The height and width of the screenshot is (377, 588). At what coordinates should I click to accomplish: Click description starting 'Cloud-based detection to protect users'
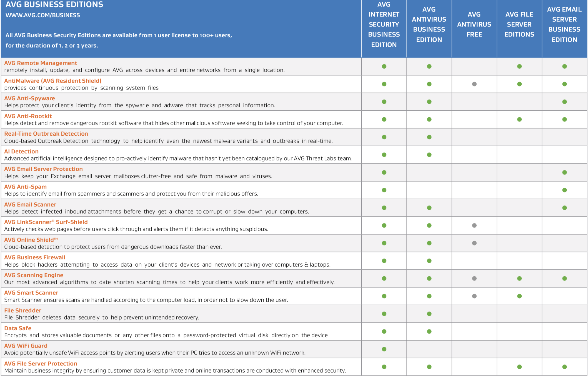(113, 247)
